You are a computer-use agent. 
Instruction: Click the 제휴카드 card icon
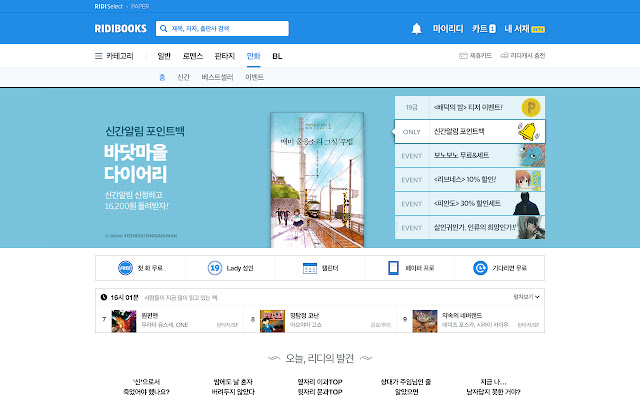pos(463,56)
